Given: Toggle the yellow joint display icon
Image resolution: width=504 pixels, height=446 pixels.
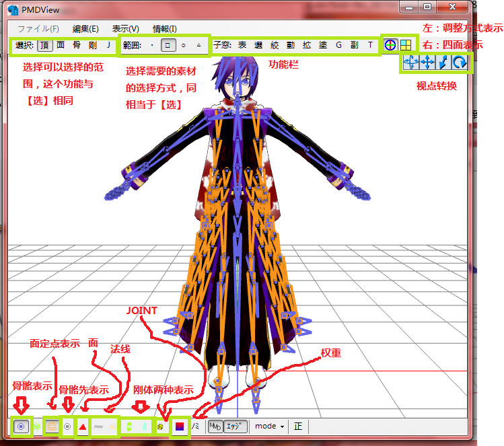Looking at the screenshot, I should (x=160, y=426).
